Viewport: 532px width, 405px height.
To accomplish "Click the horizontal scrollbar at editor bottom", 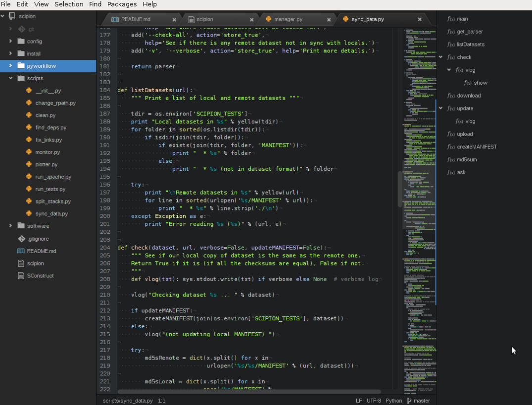I will click(249, 392).
